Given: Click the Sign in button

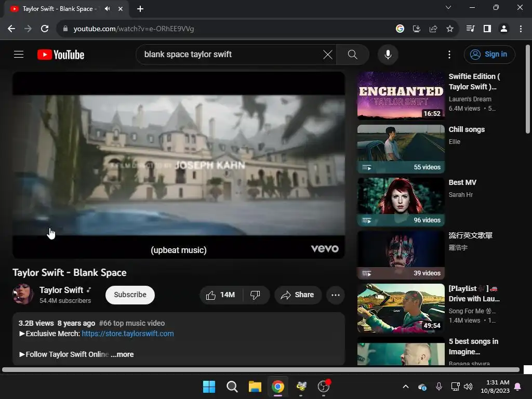Looking at the screenshot, I should click(x=489, y=54).
